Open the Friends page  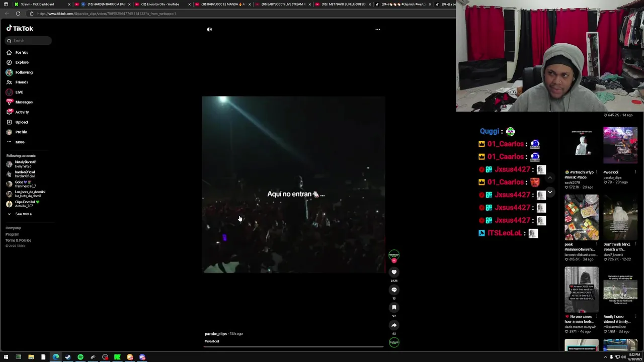(17, 82)
